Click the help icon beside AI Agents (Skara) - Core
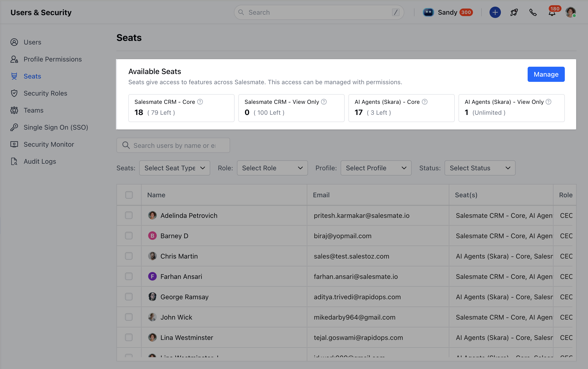The height and width of the screenshot is (369, 588). [x=425, y=102]
